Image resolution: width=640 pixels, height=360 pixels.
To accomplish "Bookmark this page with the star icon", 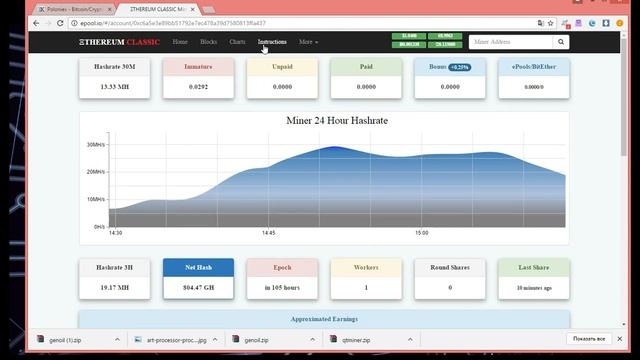I will 551,23.
